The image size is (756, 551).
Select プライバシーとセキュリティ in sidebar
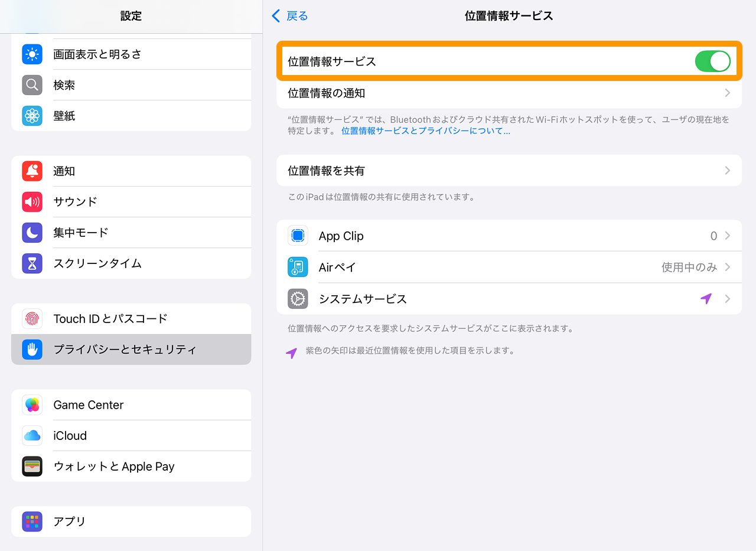point(131,350)
